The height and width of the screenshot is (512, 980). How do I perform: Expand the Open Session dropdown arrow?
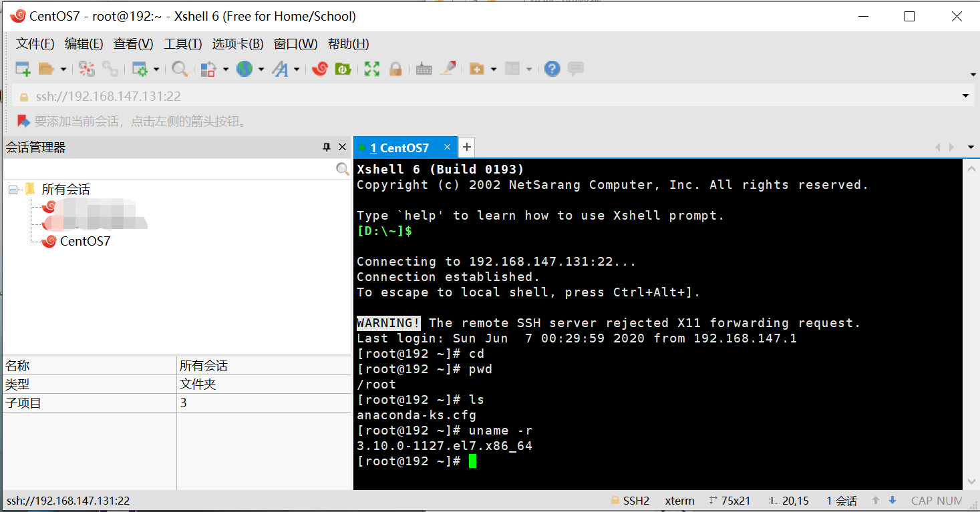click(63, 69)
